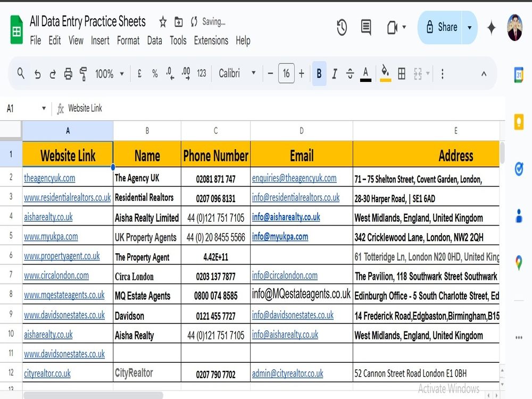The height and width of the screenshot is (399, 532).
Task: Expand the Share options arrow
Action: (470, 28)
